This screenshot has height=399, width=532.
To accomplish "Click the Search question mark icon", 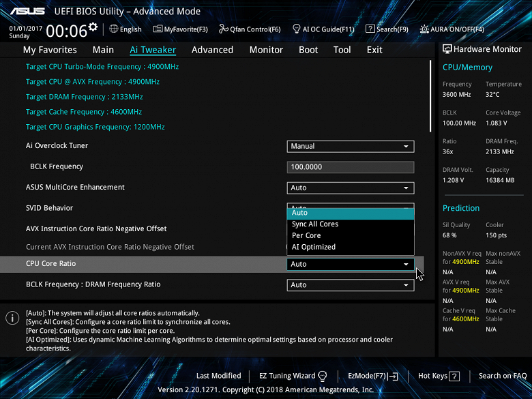I will tap(370, 29).
